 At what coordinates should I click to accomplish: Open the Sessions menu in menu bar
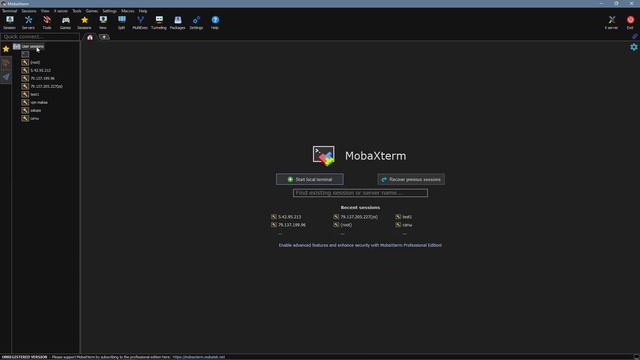pyautogui.click(x=29, y=11)
